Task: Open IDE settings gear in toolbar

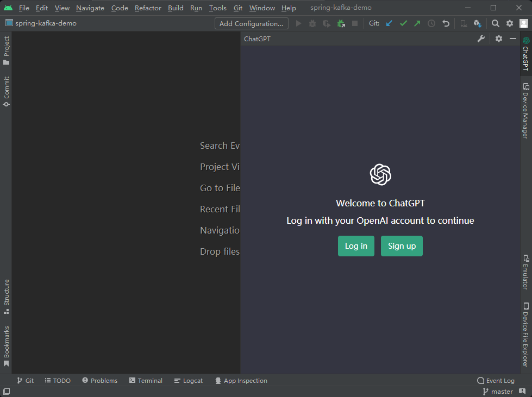Action: point(510,23)
